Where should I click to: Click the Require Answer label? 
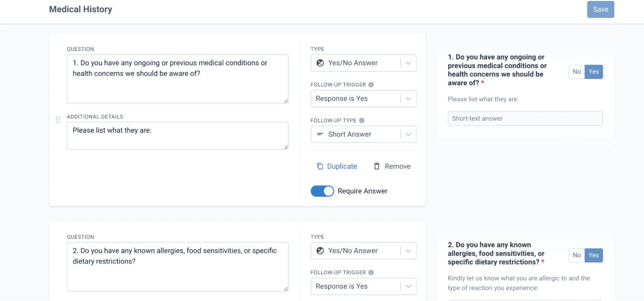click(x=362, y=191)
